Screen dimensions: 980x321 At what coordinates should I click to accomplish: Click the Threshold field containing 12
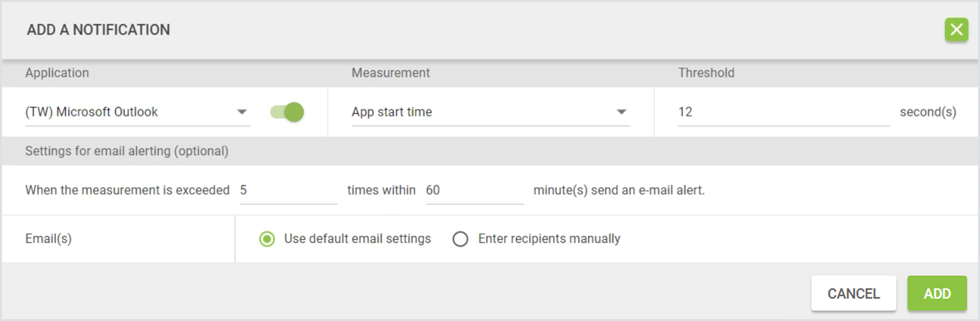click(783, 113)
